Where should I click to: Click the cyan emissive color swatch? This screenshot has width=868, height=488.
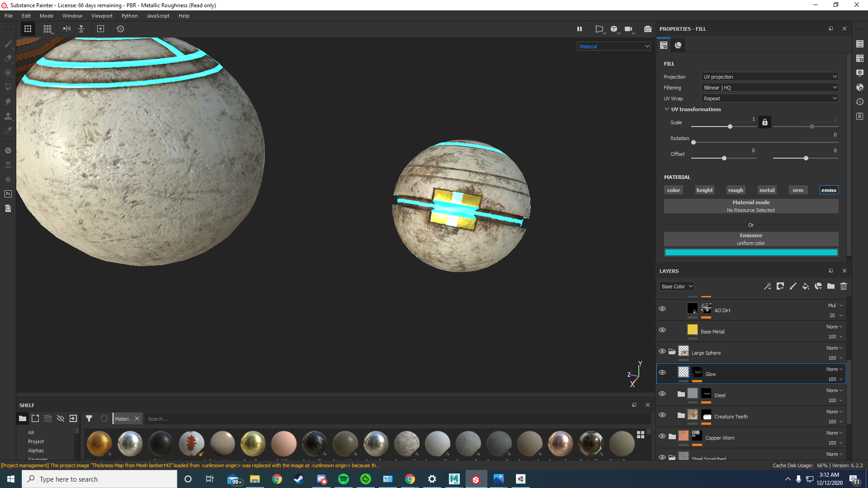coord(750,253)
